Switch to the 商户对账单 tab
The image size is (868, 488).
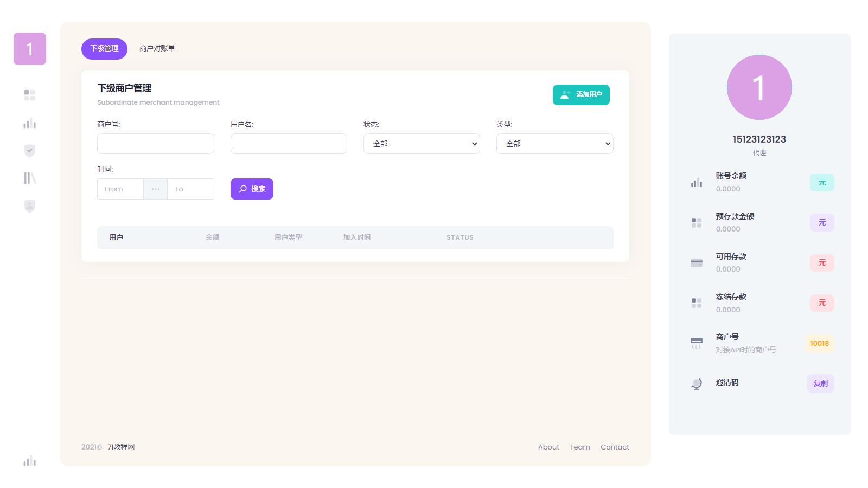click(x=157, y=49)
